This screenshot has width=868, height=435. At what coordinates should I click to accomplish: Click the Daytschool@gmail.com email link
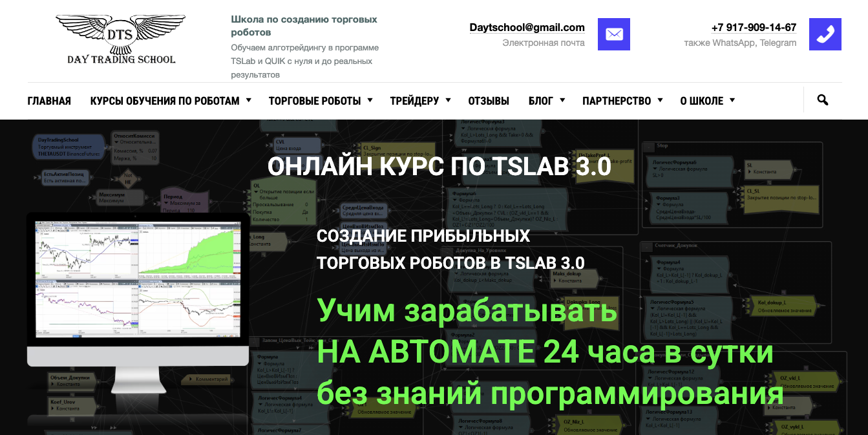point(527,28)
